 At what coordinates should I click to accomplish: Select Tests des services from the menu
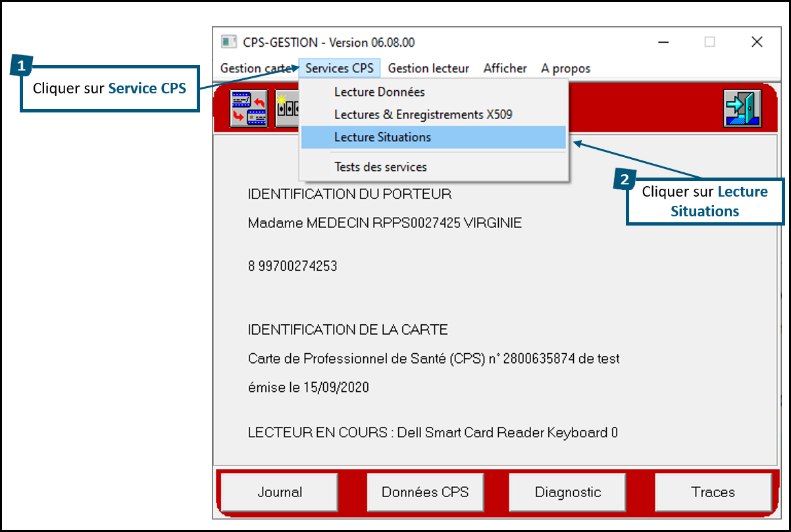point(380,167)
